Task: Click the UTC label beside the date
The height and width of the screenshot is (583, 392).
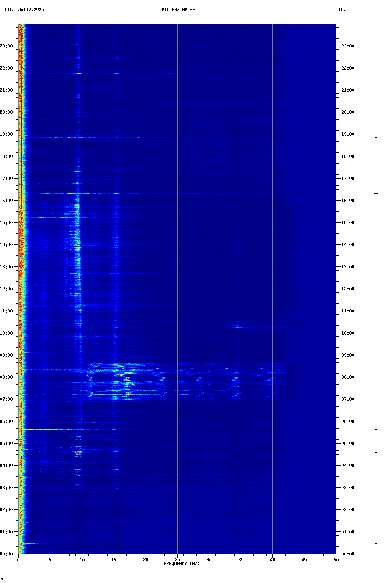Action: [x=9, y=10]
